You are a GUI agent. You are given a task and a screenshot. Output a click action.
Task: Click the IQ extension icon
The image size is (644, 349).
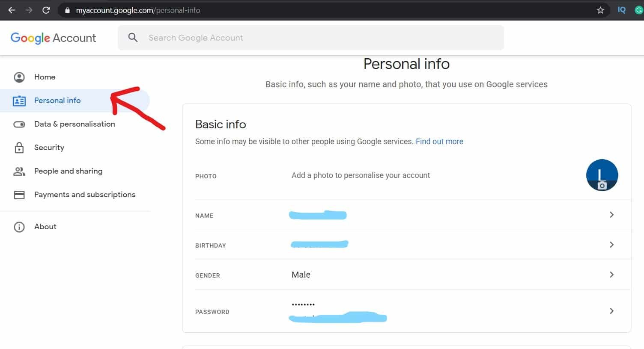(x=621, y=10)
